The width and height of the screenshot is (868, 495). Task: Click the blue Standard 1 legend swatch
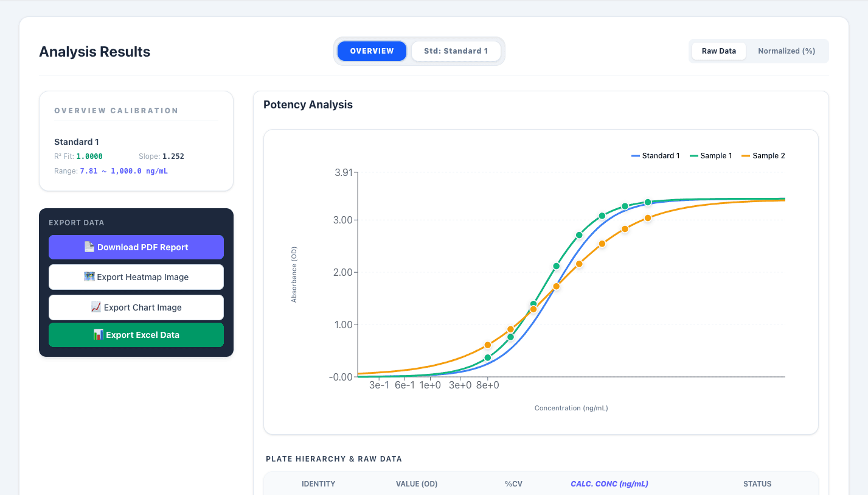(636, 156)
